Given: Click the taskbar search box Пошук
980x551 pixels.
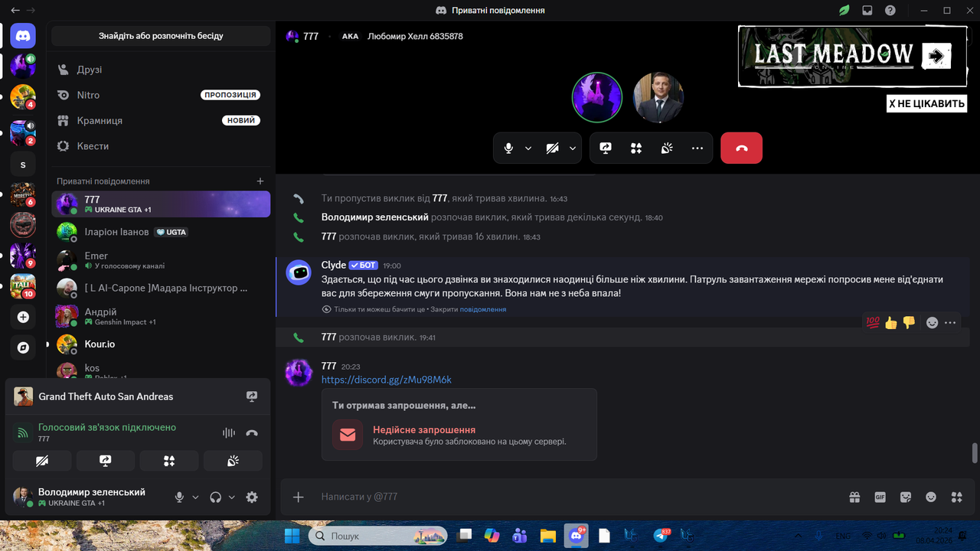Looking at the screenshot, I should (x=379, y=536).
